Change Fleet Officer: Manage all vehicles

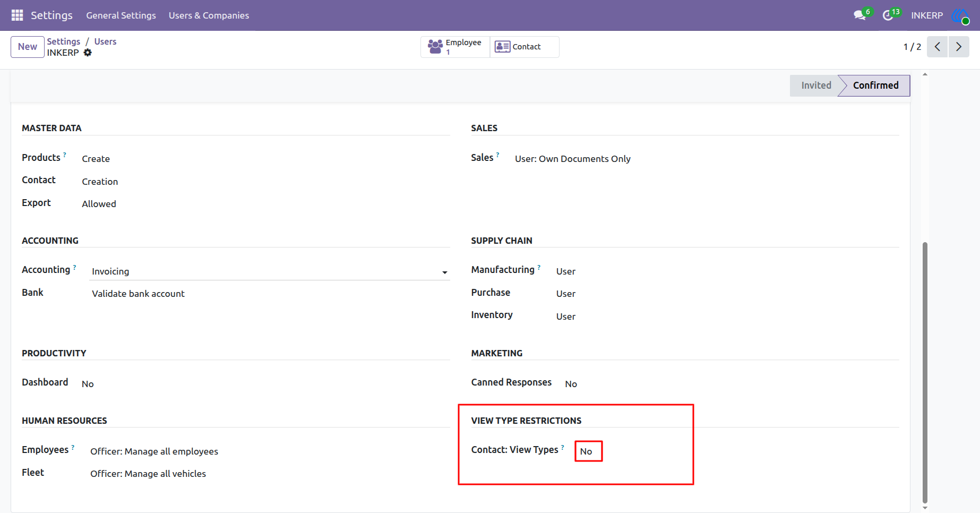coord(148,474)
